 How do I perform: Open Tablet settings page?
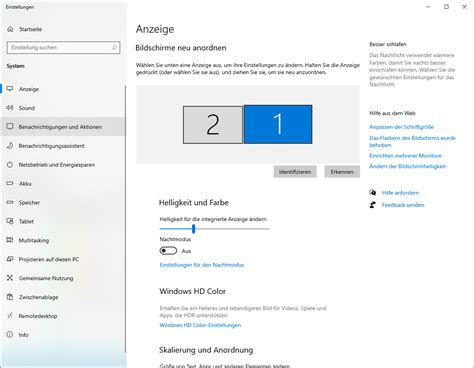click(x=63, y=221)
